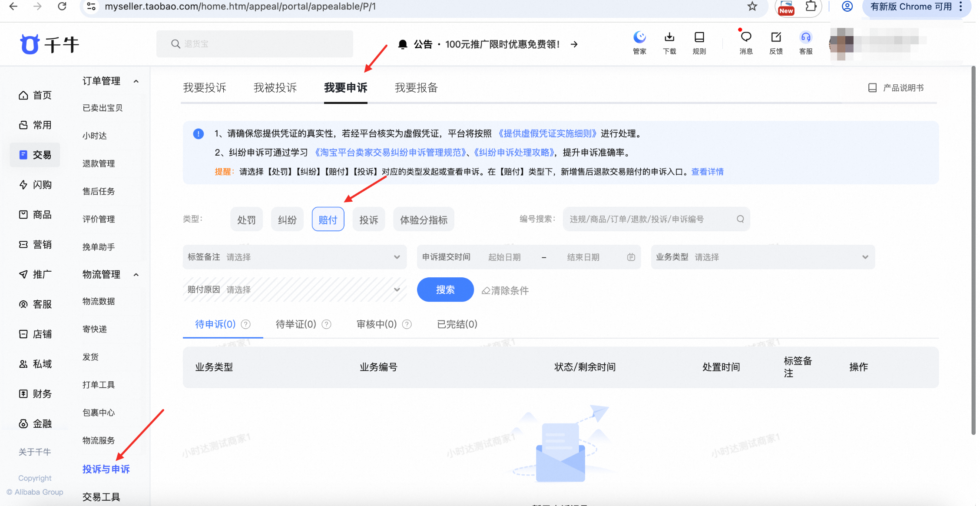Open 投诉与申诉 in the submenu
The height and width of the screenshot is (506, 980).
[106, 469]
